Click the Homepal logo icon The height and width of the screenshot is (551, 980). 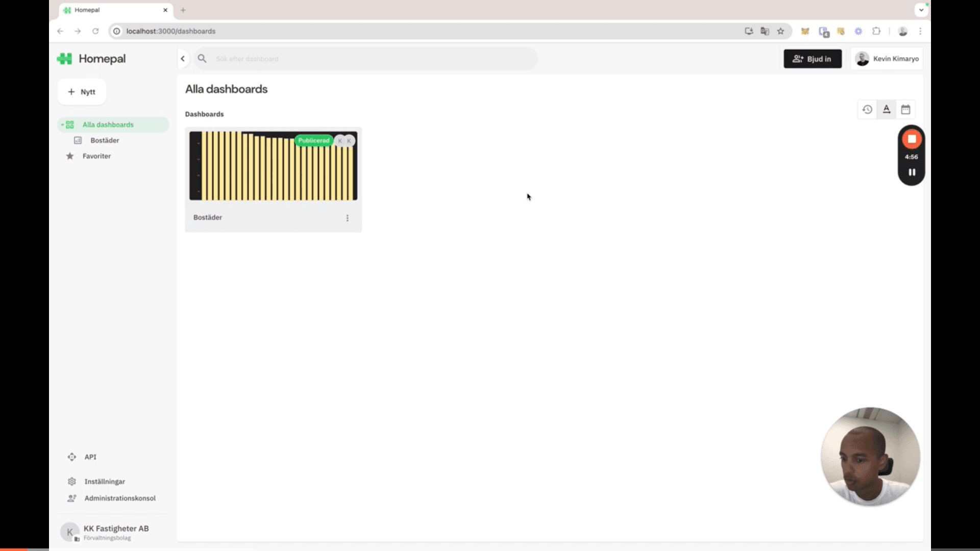[x=65, y=59]
